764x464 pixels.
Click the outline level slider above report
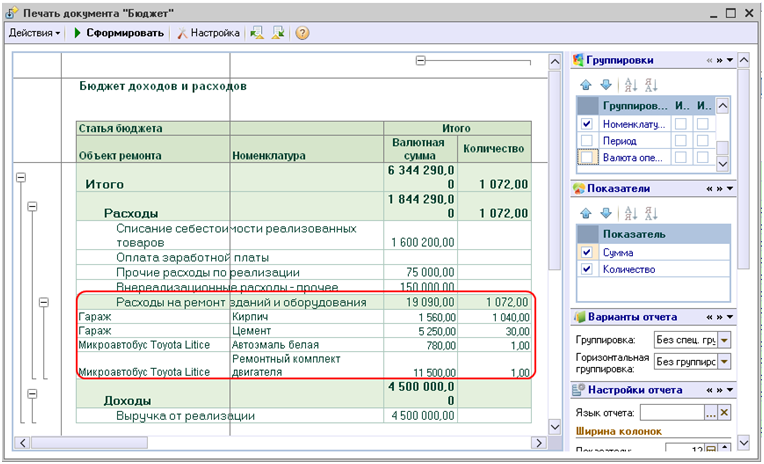421,61
